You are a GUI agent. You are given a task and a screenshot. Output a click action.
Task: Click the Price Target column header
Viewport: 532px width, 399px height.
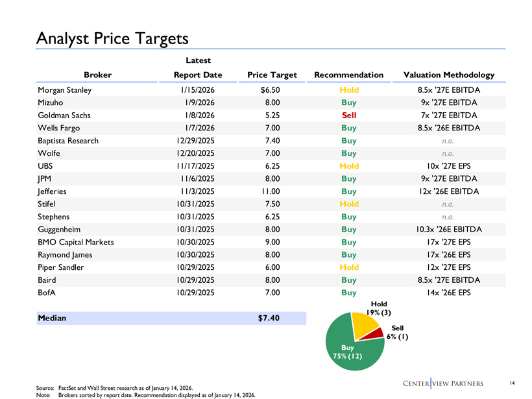pyautogui.click(x=272, y=75)
